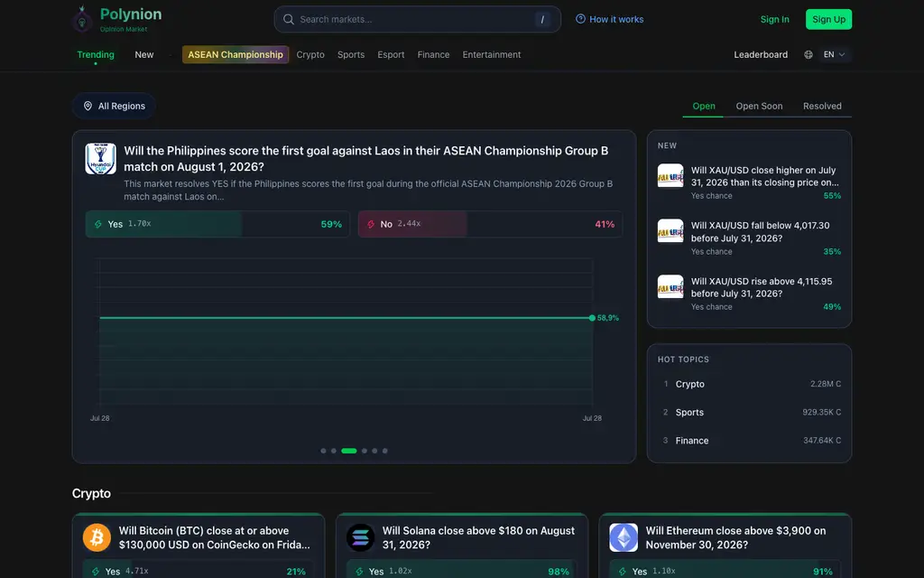Viewport: 924px width, 578px height.
Task: Select the New tab
Action: (x=143, y=54)
